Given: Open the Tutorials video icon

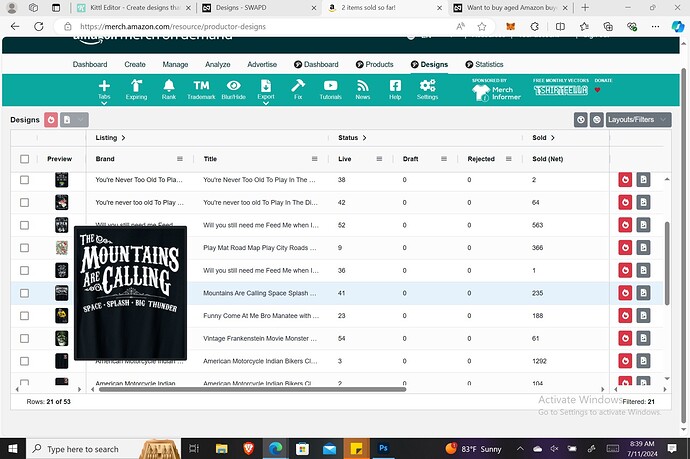Looking at the screenshot, I should pos(330,89).
